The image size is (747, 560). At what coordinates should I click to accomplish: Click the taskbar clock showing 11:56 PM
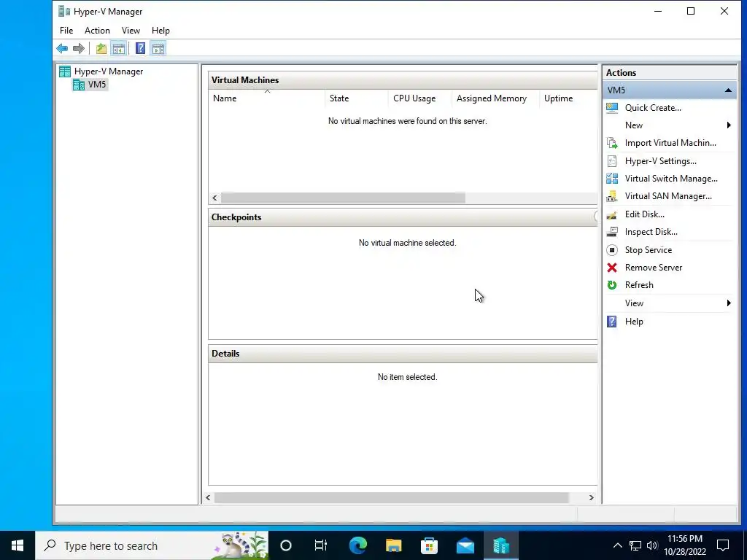tap(684, 545)
